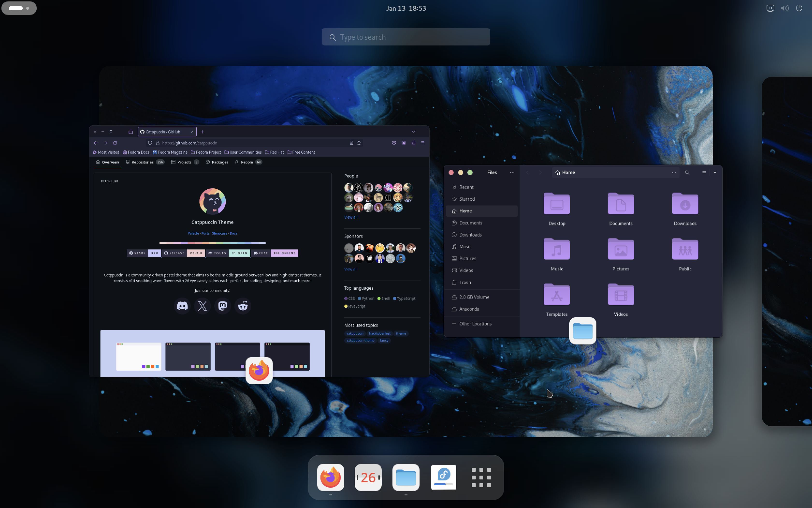The height and width of the screenshot is (508, 812).
Task: Click the Firefox reload page icon
Action: (115, 143)
